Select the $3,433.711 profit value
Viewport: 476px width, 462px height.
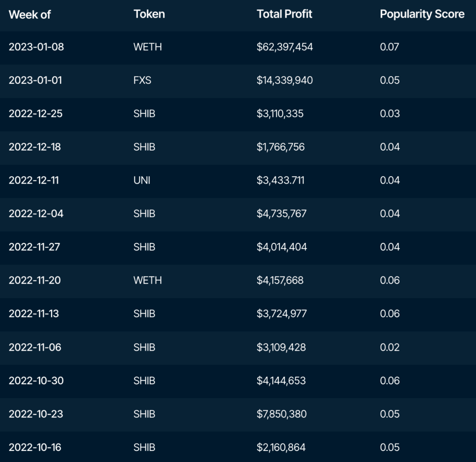(x=281, y=180)
